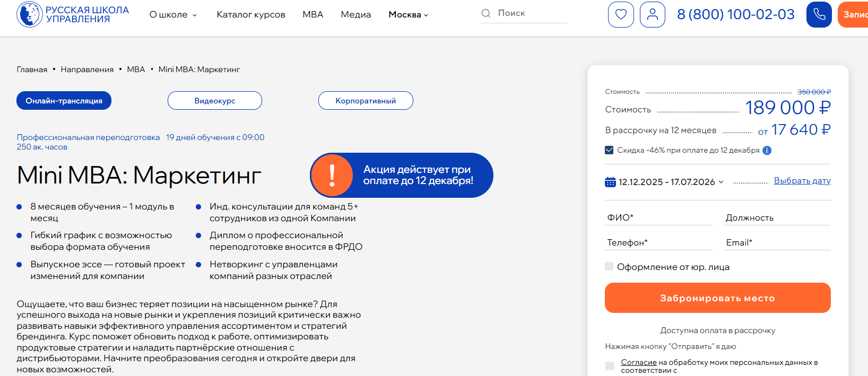
Task: Open favorites via the heart icon
Action: [x=621, y=15]
